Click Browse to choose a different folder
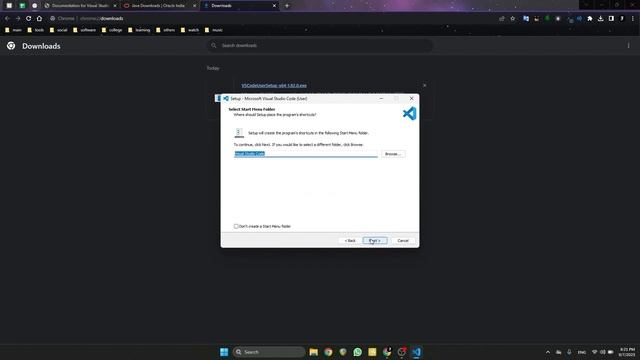This screenshot has width=640, height=360. point(393,154)
